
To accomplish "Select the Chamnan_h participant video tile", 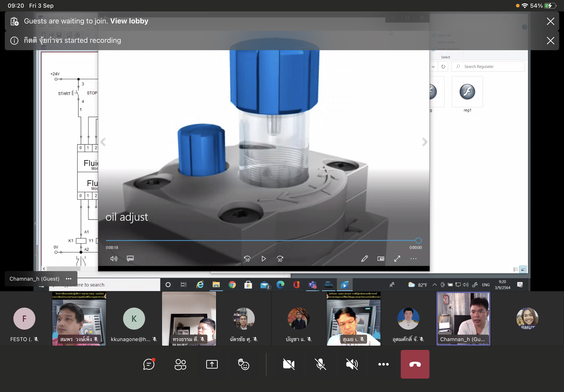I will click(463, 319).
